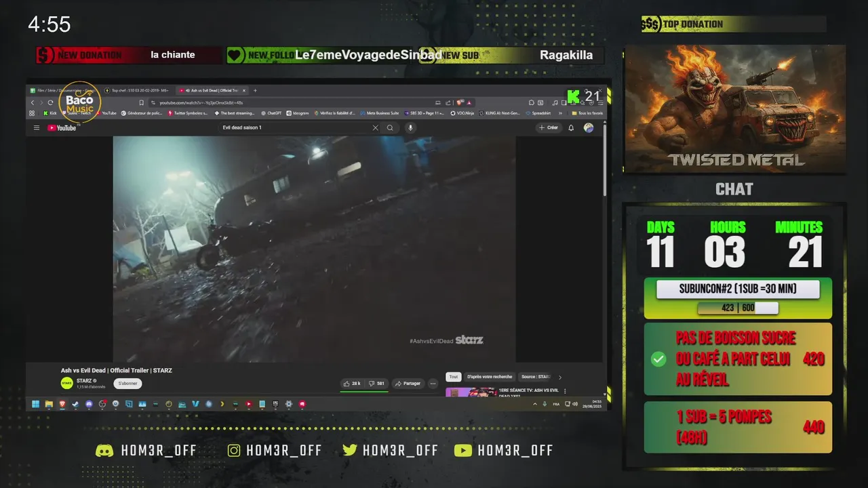Open Epic Games launcher from the taskbar
868x488 pixels.
275,404
